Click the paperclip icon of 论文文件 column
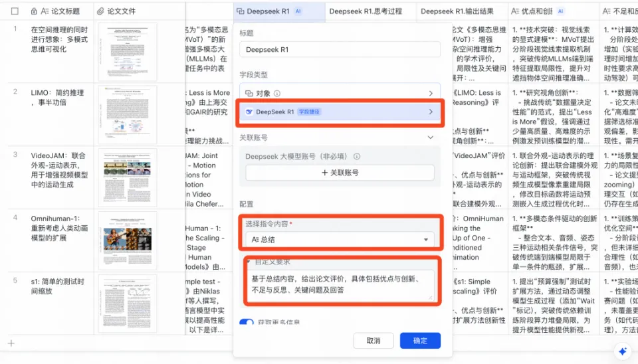Image resolution: width=638 pixels, height=364 pixels. point(100,11)
